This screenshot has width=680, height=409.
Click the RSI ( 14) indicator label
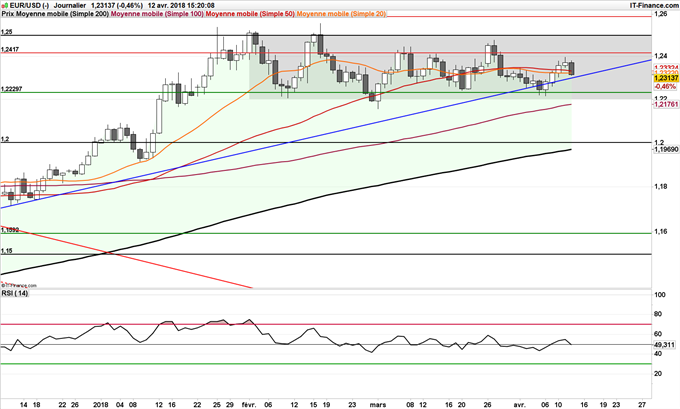[x=15, y=294]
